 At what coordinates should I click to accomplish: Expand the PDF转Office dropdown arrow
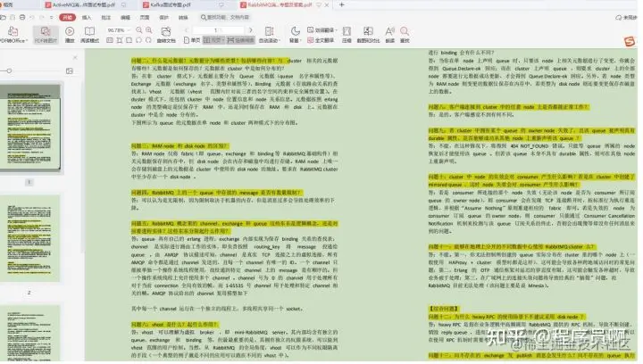click(27, 40)
